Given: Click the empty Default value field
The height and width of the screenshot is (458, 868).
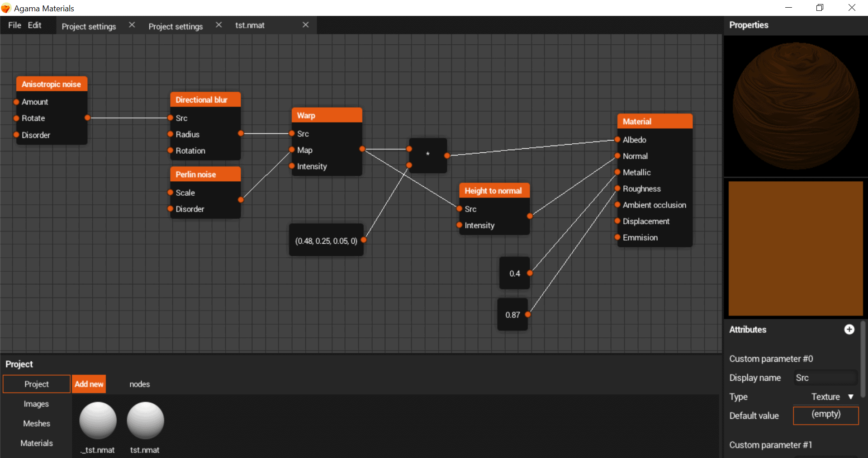Looking at the screenshot, I should pyautogui.click(x=825, y=415).
